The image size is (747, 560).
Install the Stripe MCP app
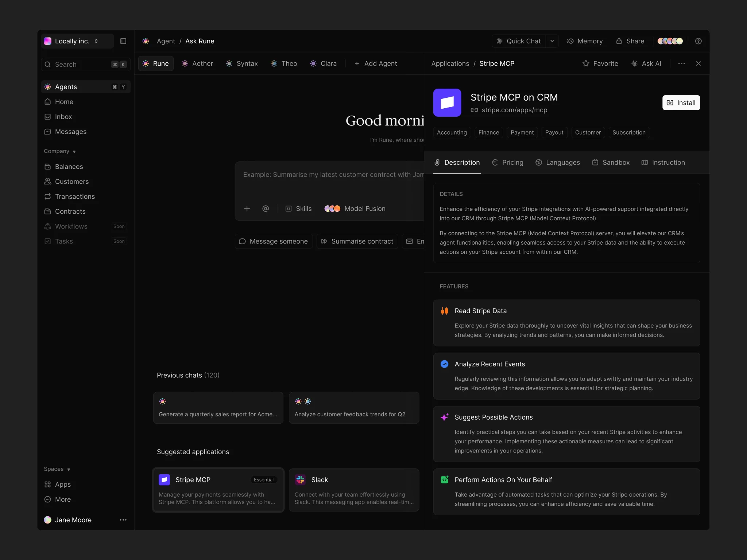pyautogui.click(x=681, y=103)
